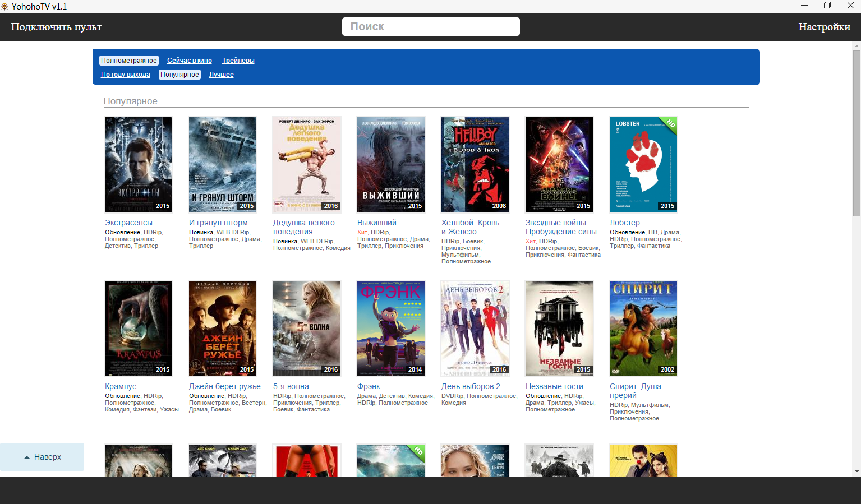Open 5-я волна poster
This screenshot has width=861, height=504.
(x=307, y=329)
